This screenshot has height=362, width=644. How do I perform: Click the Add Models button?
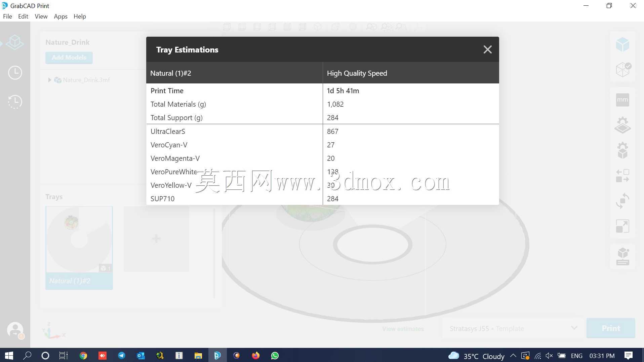point(69,58)
